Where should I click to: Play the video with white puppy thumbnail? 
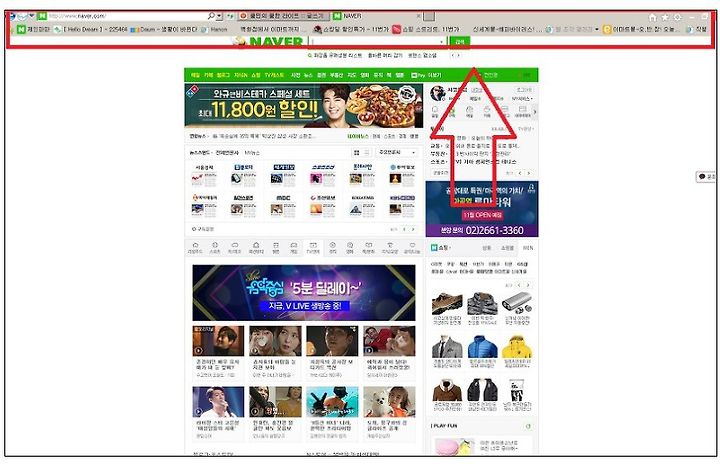click(x=389, y=402)
